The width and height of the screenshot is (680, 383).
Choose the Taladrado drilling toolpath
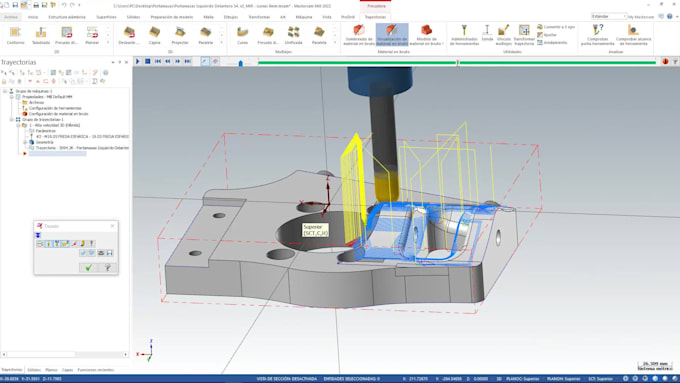41,35
